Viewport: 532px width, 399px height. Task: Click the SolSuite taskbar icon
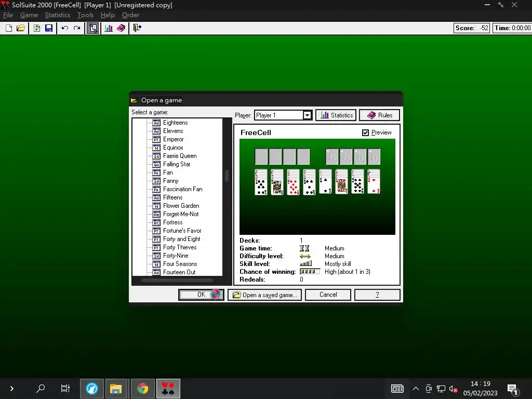click(x=168, y=389)
